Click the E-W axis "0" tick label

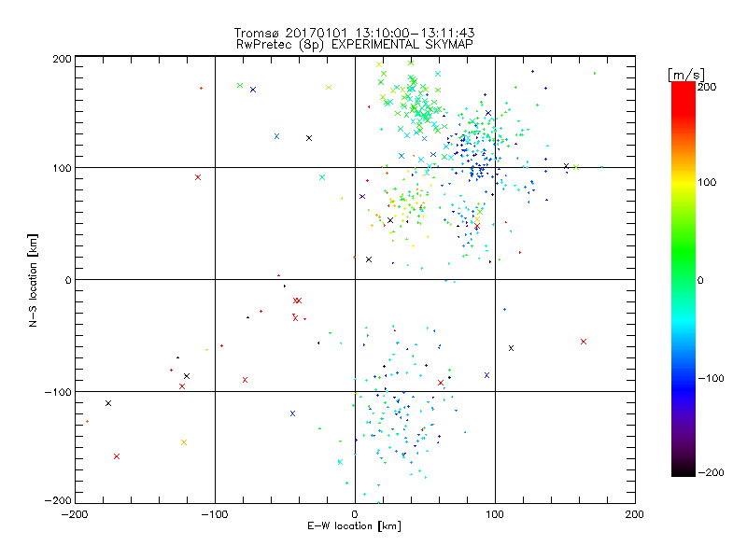click(355, 514)
